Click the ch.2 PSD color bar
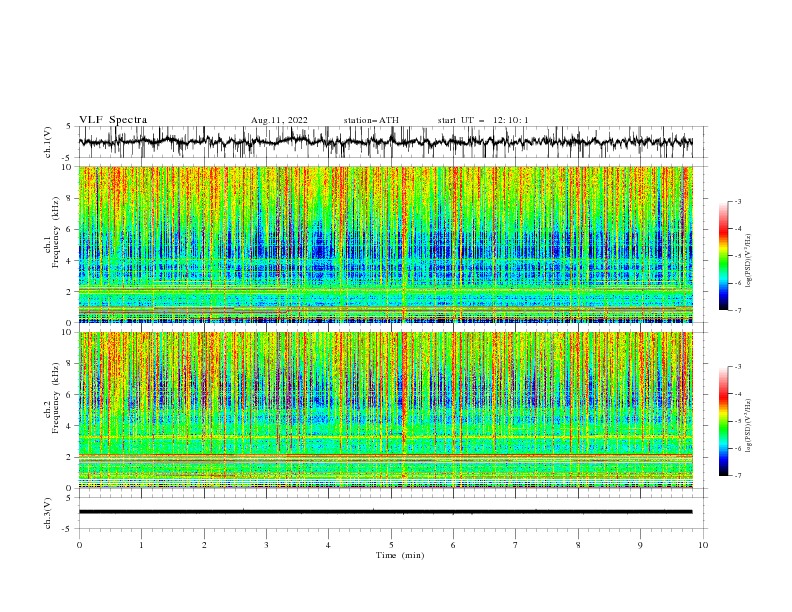792x612 pixels. click(x=723, y=421)
